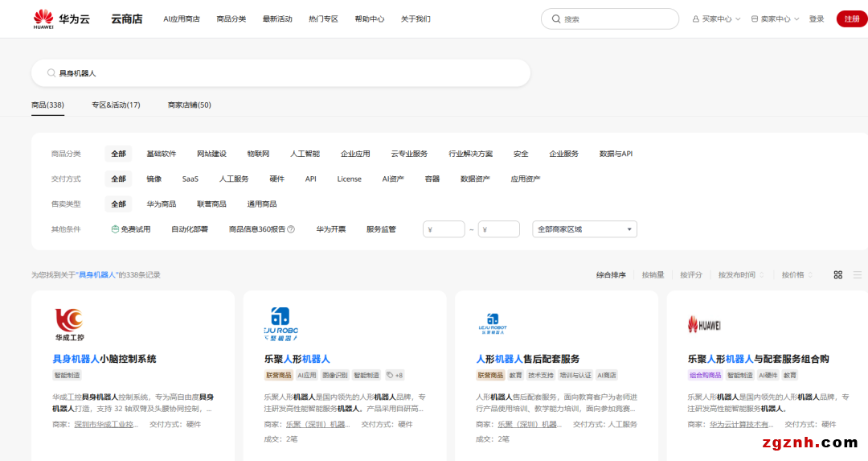Enable the 华为开票 filter option
This screenshot has width=868, height=461.
(330, 229)
